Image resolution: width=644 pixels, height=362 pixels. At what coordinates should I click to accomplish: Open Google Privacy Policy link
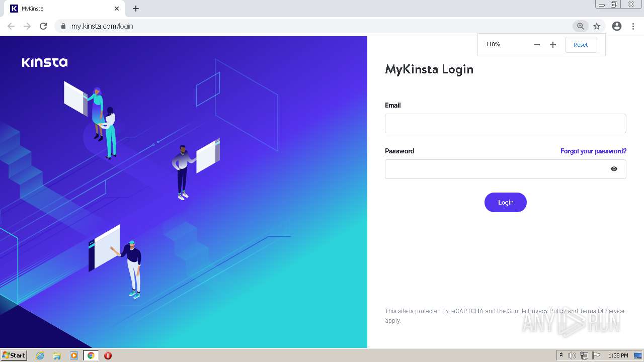536,311
